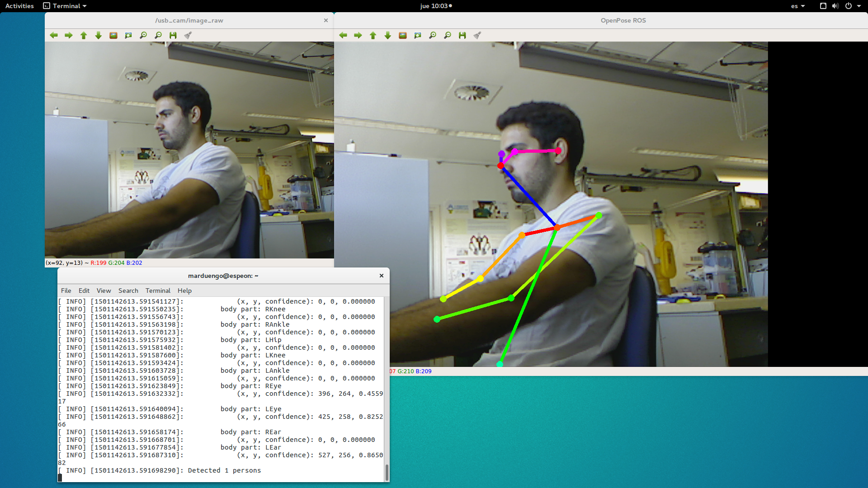Expand the Terminal app menu in top bar
The width and height of the screenshot is (868, 488).
coord(65,6)
